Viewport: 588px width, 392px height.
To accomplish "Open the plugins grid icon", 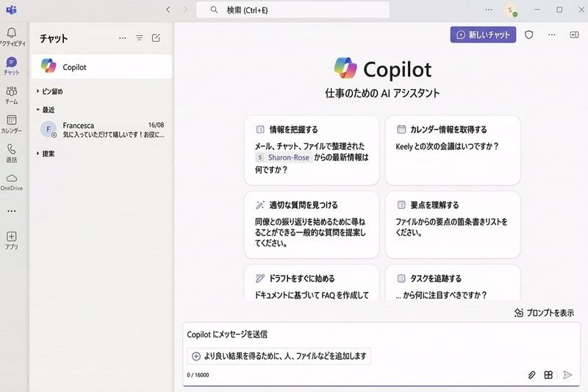I will (548, 375).
